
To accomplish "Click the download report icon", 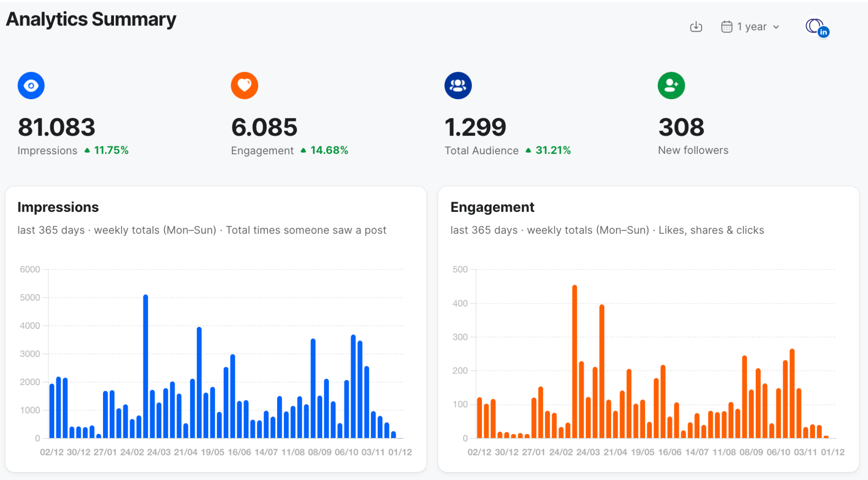I will (x=696, y=27).
